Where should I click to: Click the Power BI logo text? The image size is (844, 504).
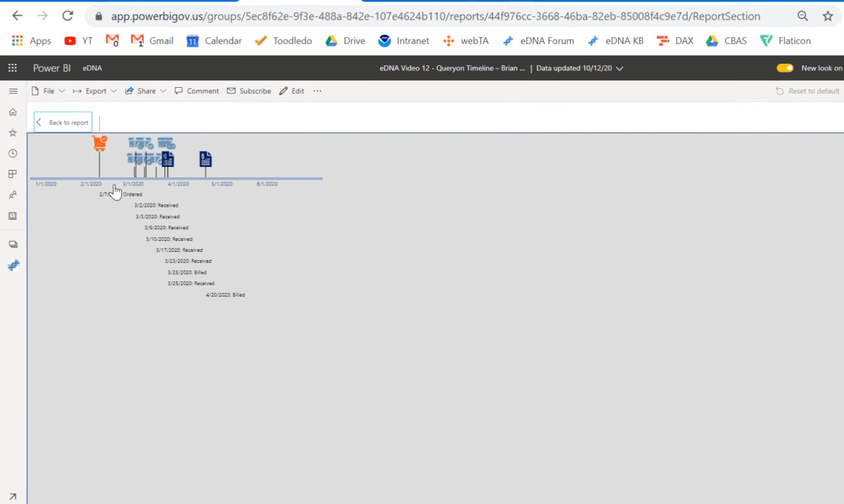pos(51,68)
